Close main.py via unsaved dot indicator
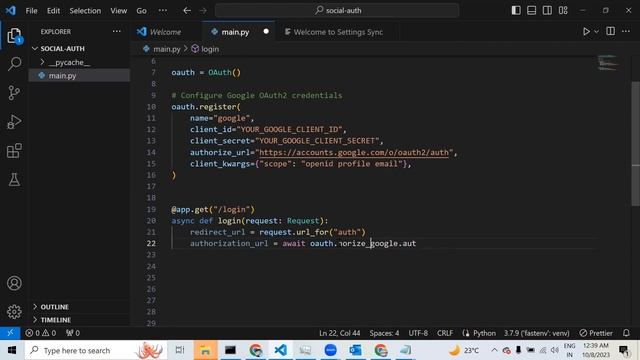This screenshot has height=360, width=640. 266,31
